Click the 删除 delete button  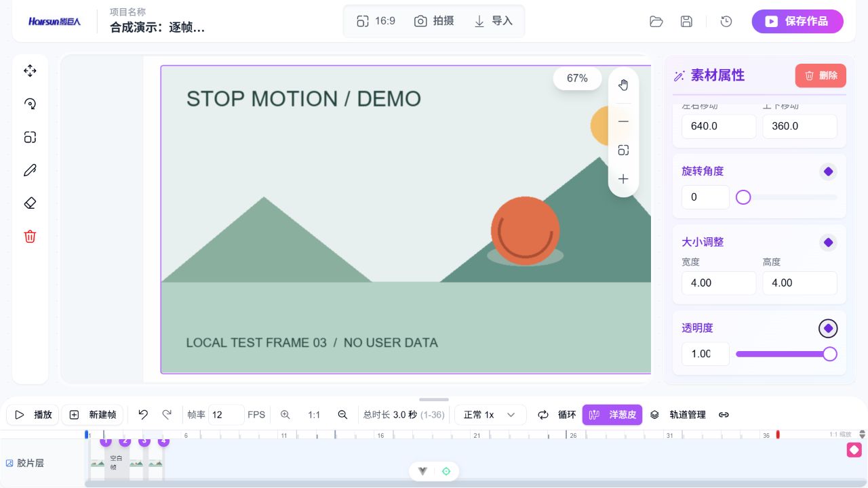click(821, 76)
